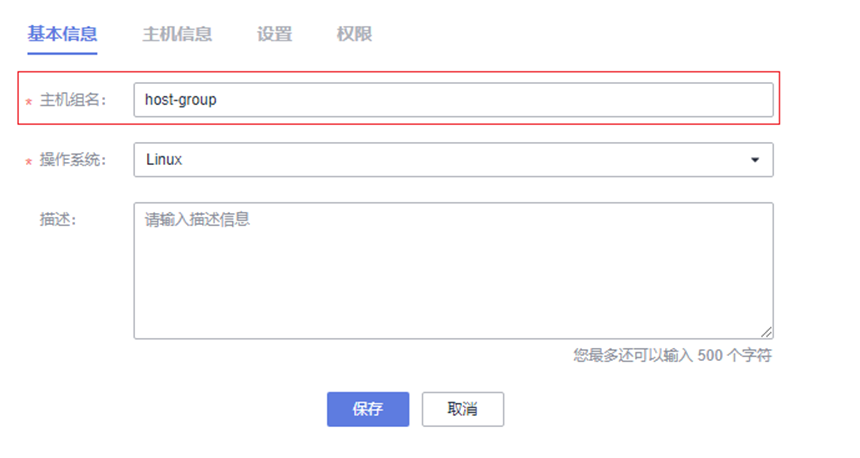Select the 权限 tab
The height and width of the screenshot is (458, 860).
[354, 34]
